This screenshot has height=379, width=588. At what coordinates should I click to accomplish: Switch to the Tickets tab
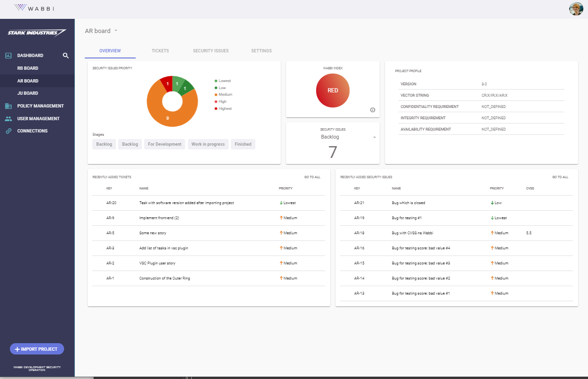[x=160, y=50]
